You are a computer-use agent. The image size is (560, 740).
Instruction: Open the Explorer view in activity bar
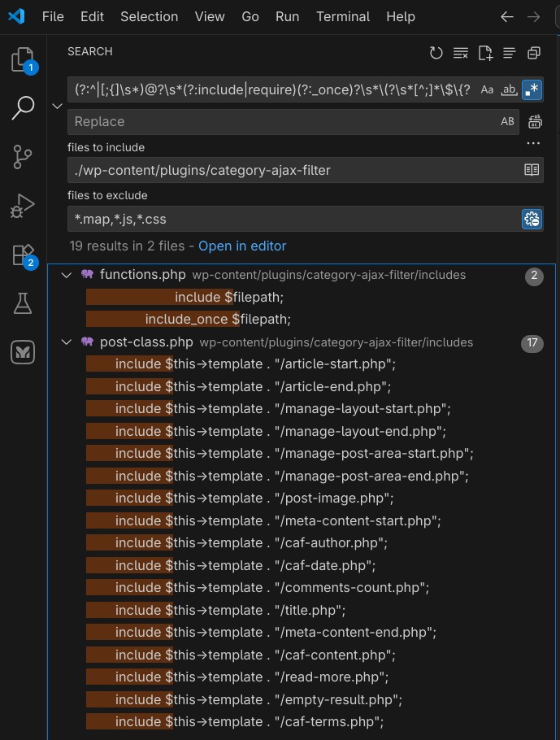click(x=23, y=59)
